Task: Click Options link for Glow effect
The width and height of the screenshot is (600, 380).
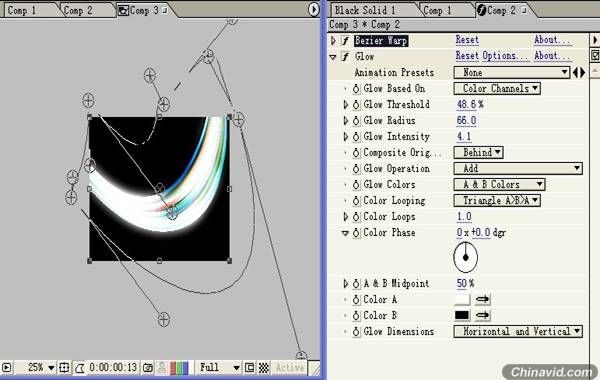Action: [x=505, y=56]
